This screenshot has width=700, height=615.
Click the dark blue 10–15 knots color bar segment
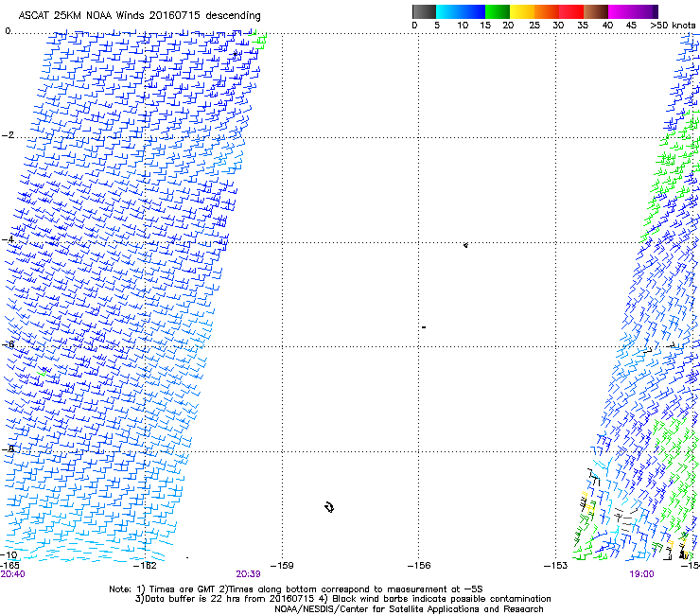pyautogui.click(x=473, y=11)
